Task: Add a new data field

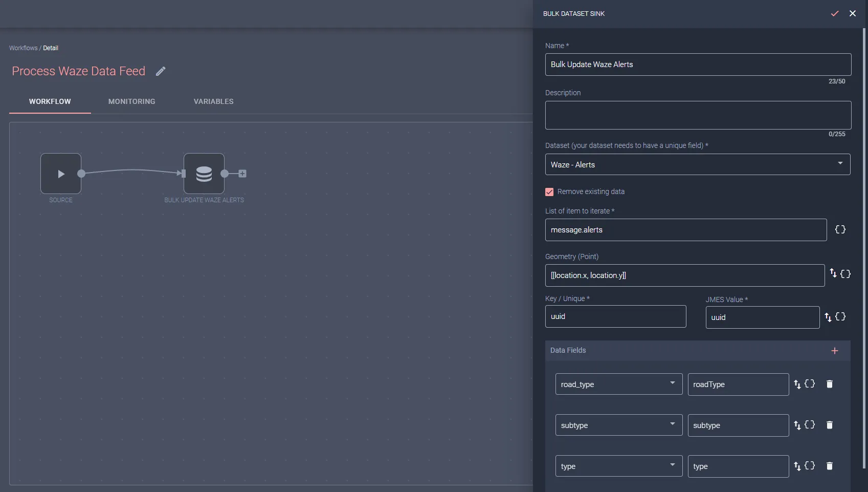Action: [835, 351]
